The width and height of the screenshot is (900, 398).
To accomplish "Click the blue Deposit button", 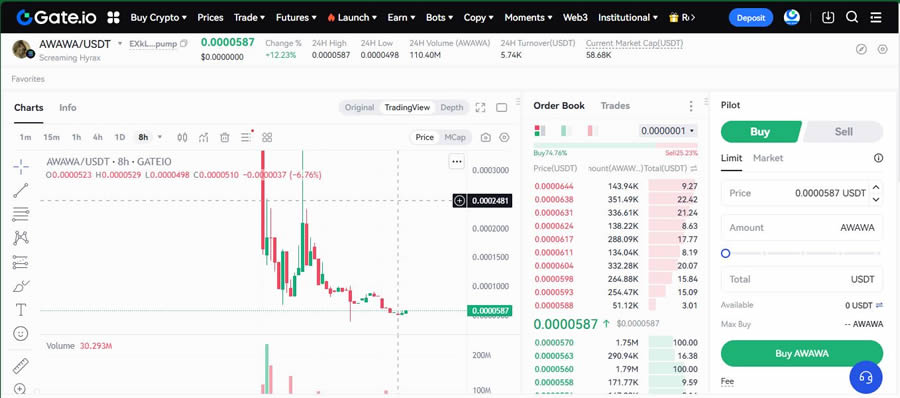I will tap(751, 18).
